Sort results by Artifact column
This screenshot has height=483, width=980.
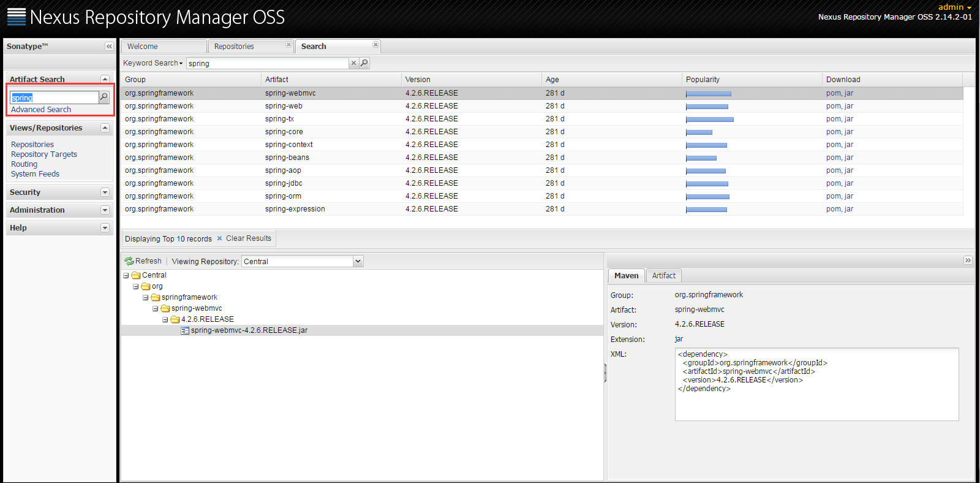[331, 80]
